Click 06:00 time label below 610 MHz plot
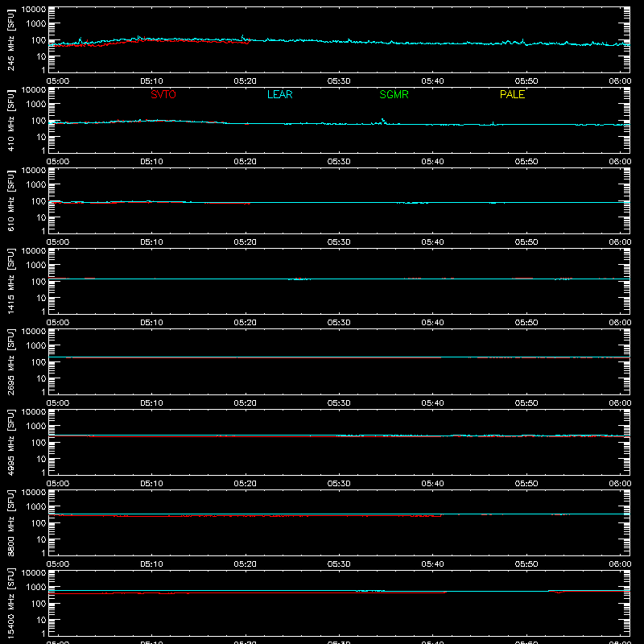This screenshot has height=644, width=644. [620, 242]
